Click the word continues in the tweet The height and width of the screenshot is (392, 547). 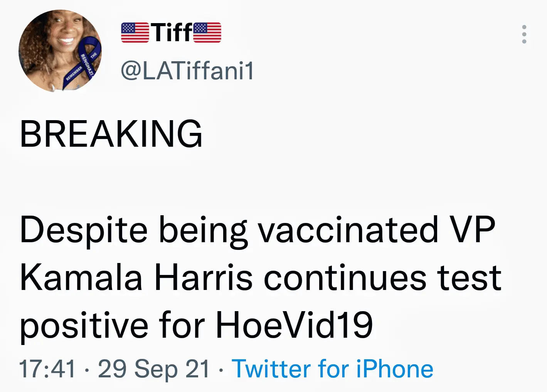coord(345,278)
